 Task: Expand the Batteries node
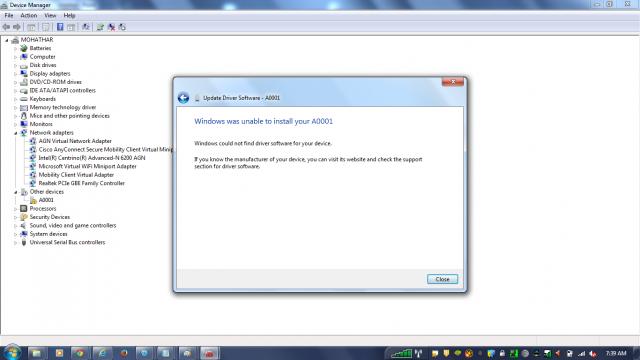pos(16,49)
